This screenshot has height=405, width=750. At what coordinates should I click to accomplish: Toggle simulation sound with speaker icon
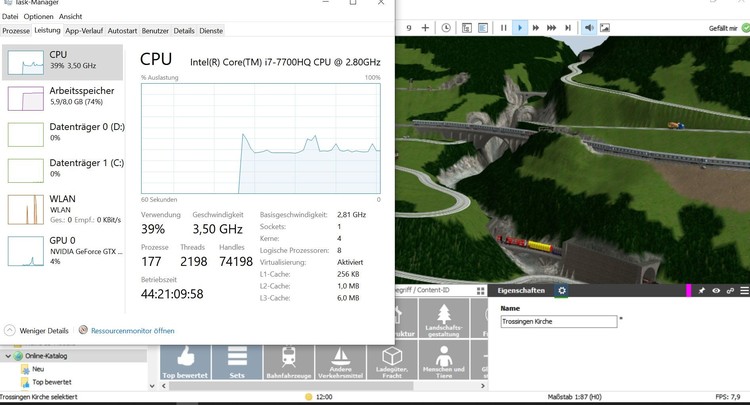[x=589, y=27]
